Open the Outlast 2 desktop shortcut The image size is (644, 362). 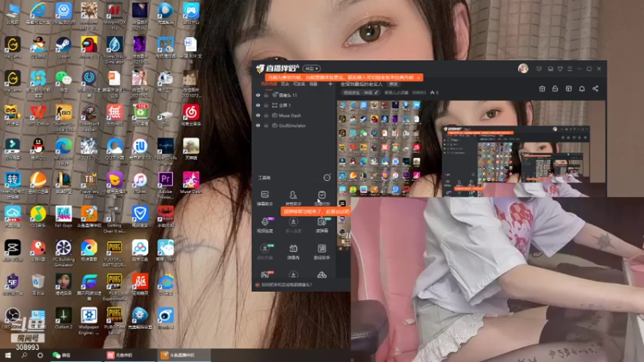click(x=64, y=318)
